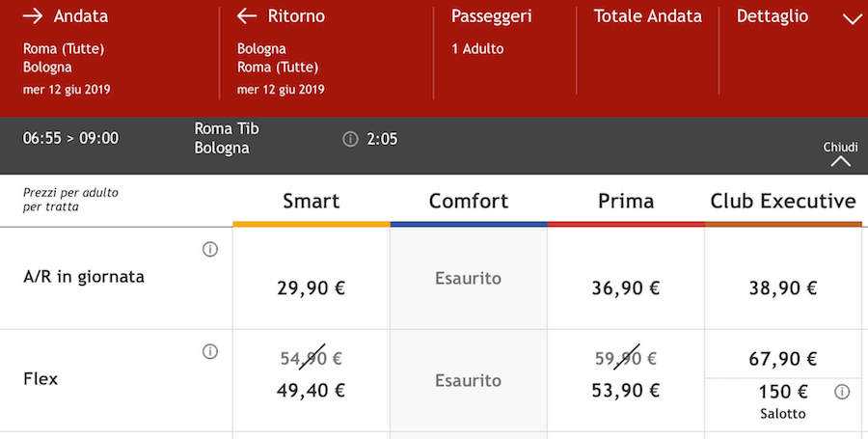Screen dimensions: 868x439
Task: Click the Smart column header
Action: point(311,201)
